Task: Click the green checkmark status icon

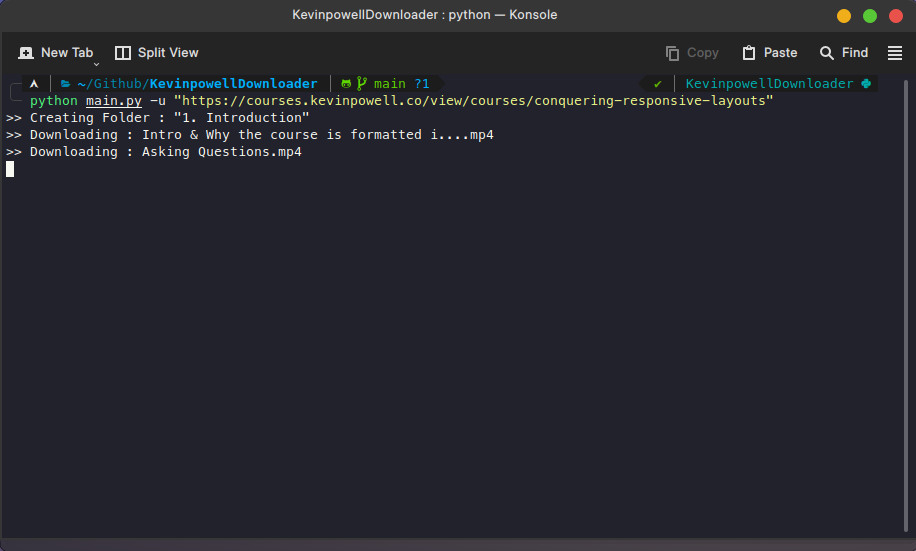Action: tap(658, 84)
